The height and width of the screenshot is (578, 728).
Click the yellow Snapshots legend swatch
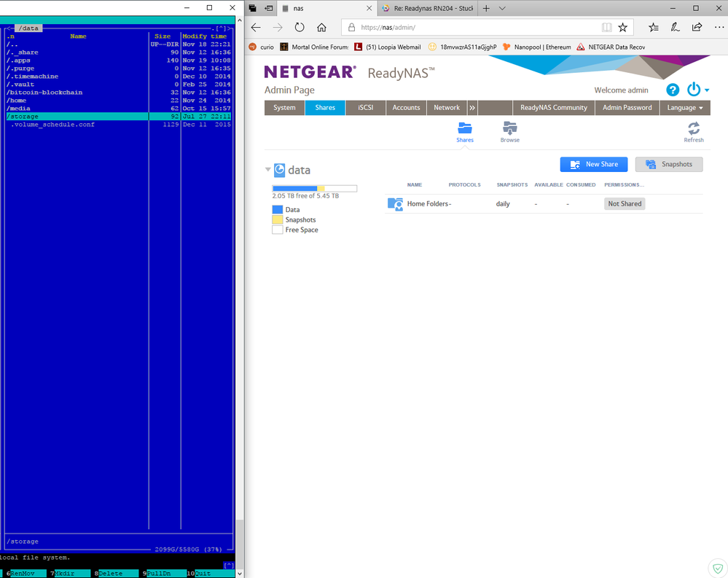(x=278, y=220)
